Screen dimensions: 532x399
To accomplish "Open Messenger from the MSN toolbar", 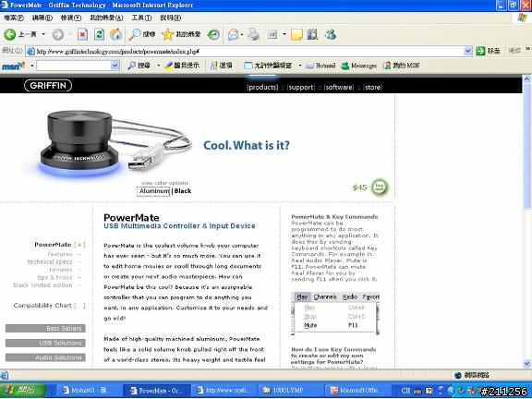I will [x=359, y=66].
